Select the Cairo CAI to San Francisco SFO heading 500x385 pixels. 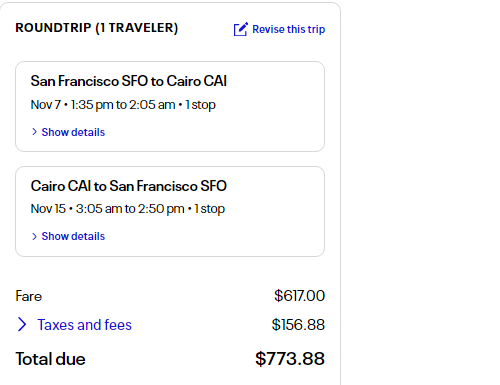[x=129, y=186]
